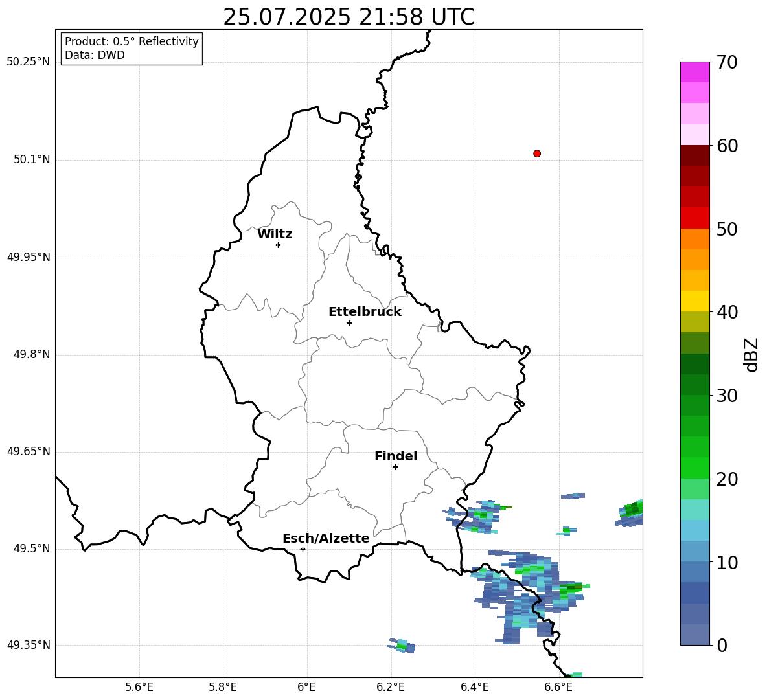This screenshot has width=767, height=700.
Task: Click the 50.25°N latitude label
Action: [29, 62]
